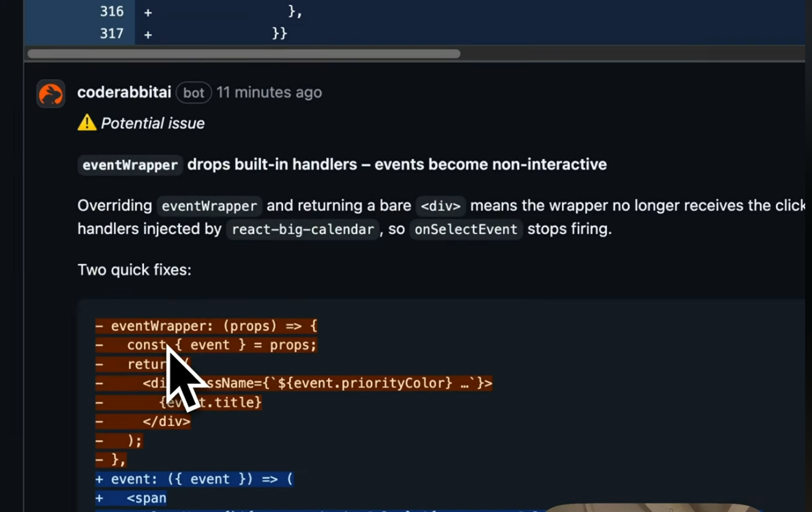Click the horizontal scrollbar below the diff

[243, 53]
